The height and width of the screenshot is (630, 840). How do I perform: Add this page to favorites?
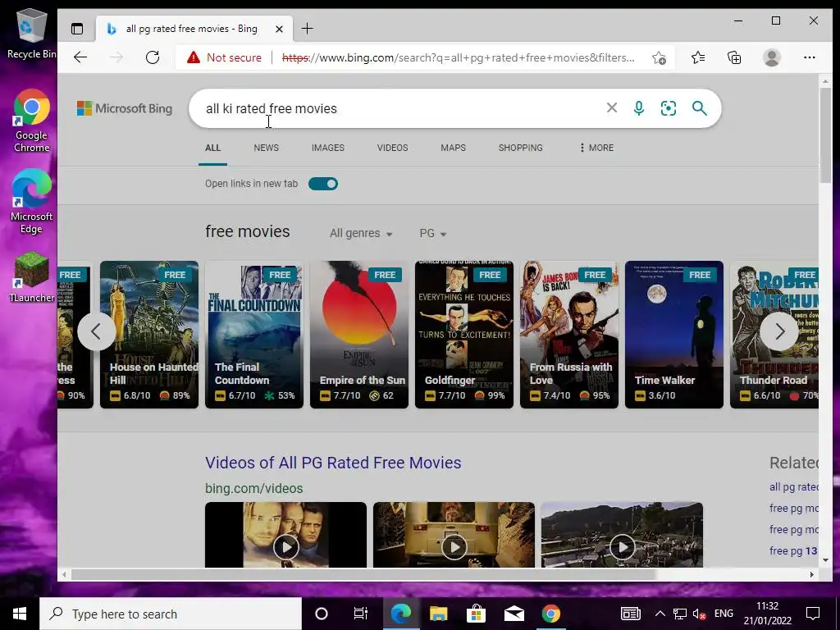pos(659,57)
